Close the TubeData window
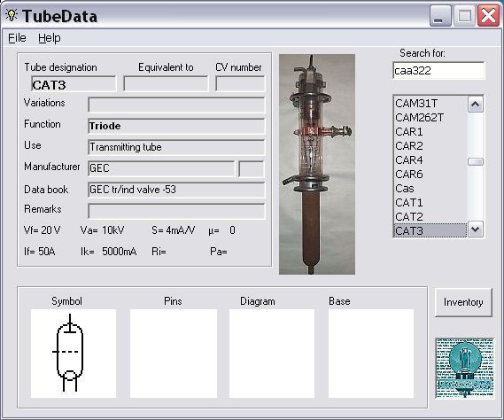This screenshot has height=420, width=504. [488, 16]
